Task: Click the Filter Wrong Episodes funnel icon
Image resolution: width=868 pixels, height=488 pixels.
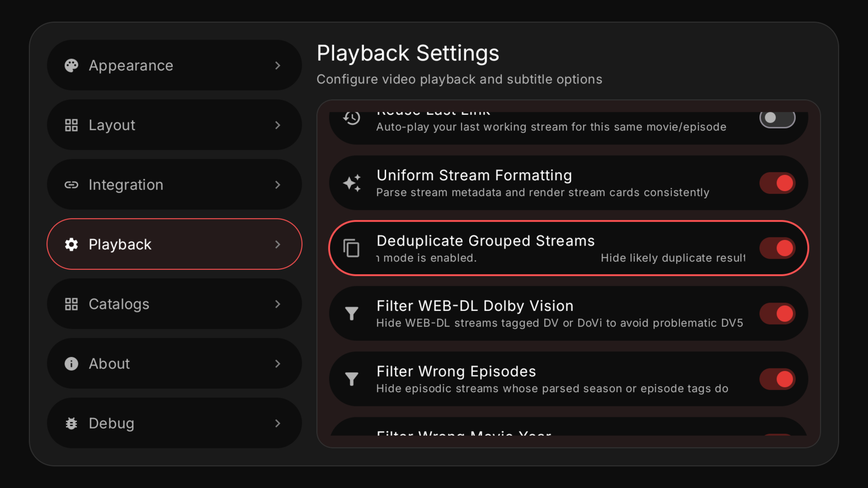Action: pos(351,379)
